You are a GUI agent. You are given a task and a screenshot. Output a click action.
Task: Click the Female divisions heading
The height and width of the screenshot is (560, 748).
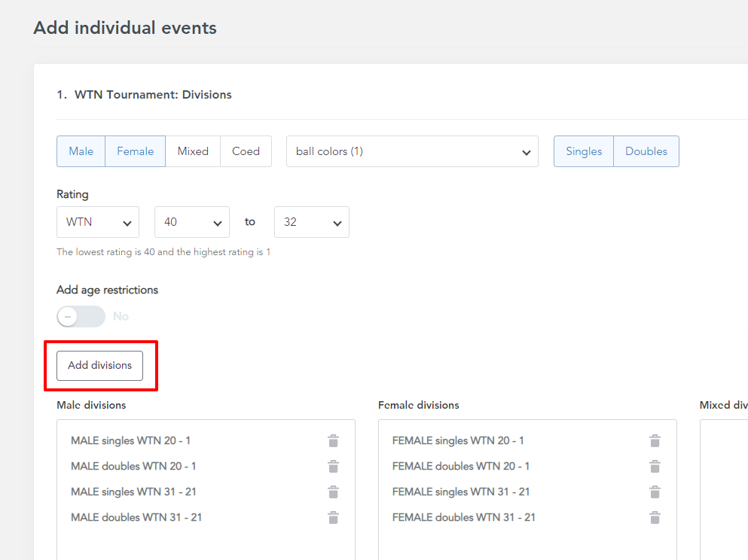pyautogui.click(x=418, y=405)
